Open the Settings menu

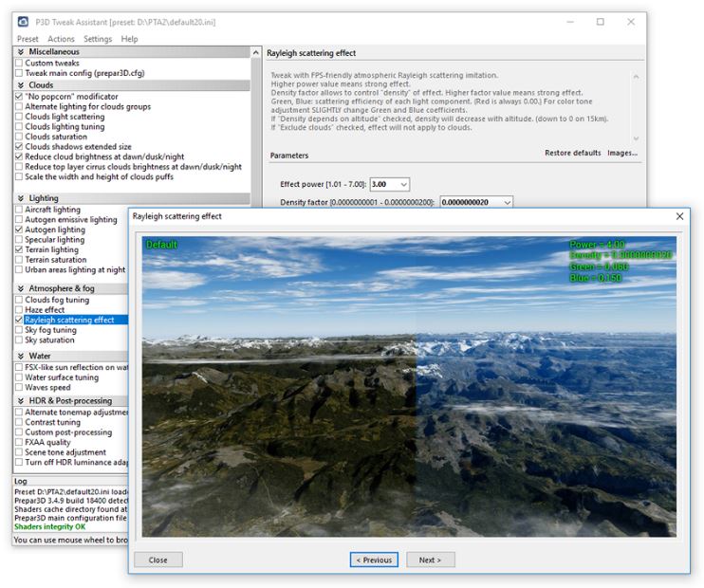pos(98,39)
